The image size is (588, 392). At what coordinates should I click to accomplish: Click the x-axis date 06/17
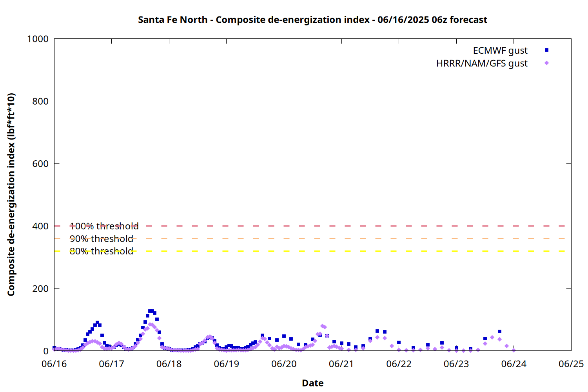click(112, 364)
